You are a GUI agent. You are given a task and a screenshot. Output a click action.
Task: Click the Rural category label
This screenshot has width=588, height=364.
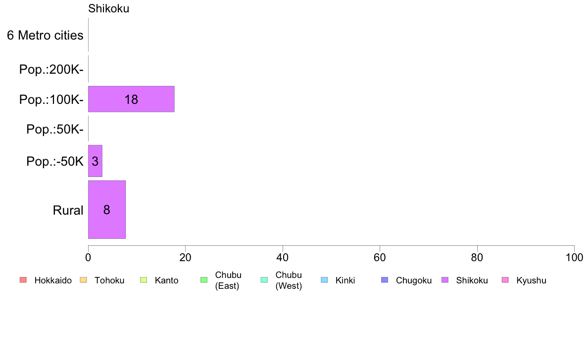point(68,210)
